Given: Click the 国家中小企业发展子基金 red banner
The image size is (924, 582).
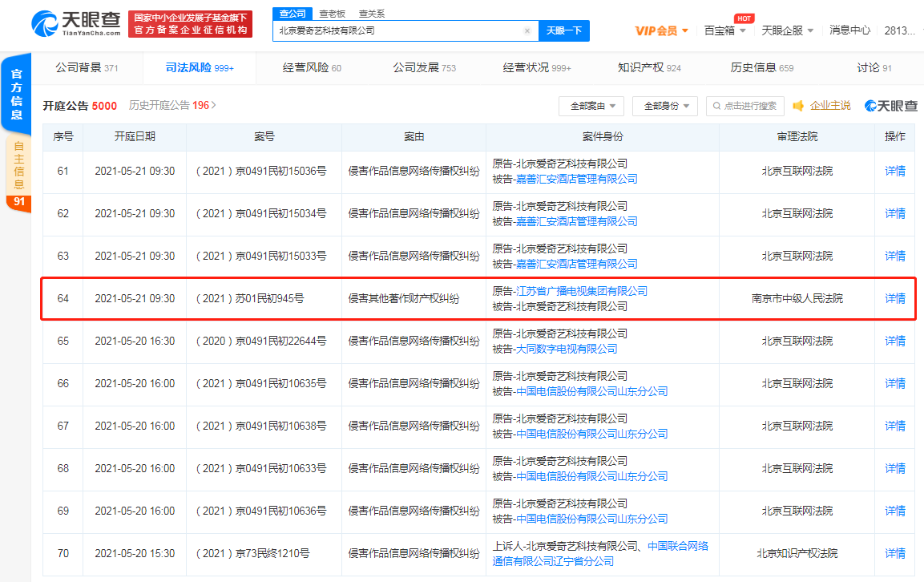Looking at the screenshot, I should (x=191, y=24).
